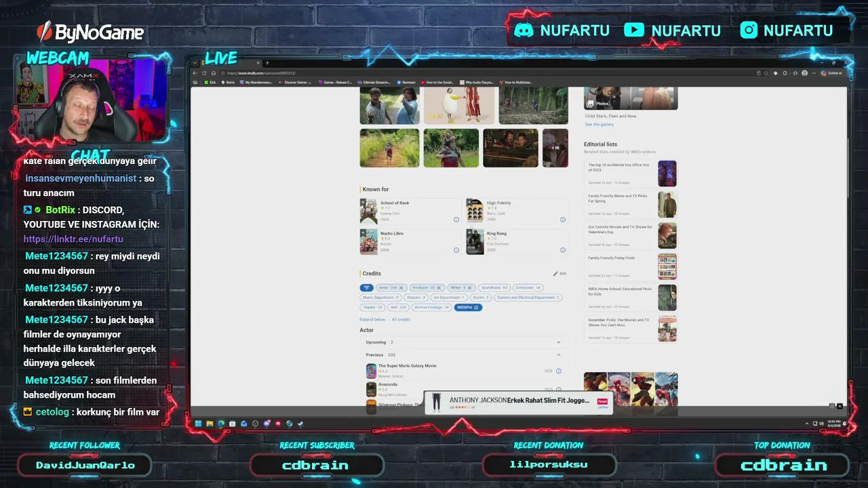Open the December Picks editorial list
Image resolution: width=868 pixels, height=488 pixels.
631,329
